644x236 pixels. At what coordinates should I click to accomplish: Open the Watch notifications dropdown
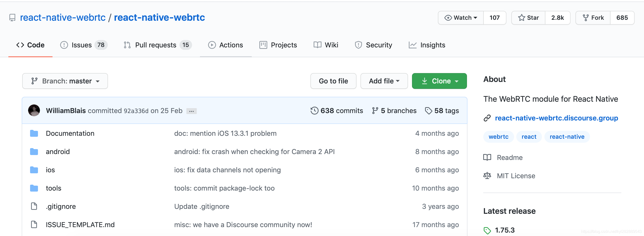(x=461, y=18)
